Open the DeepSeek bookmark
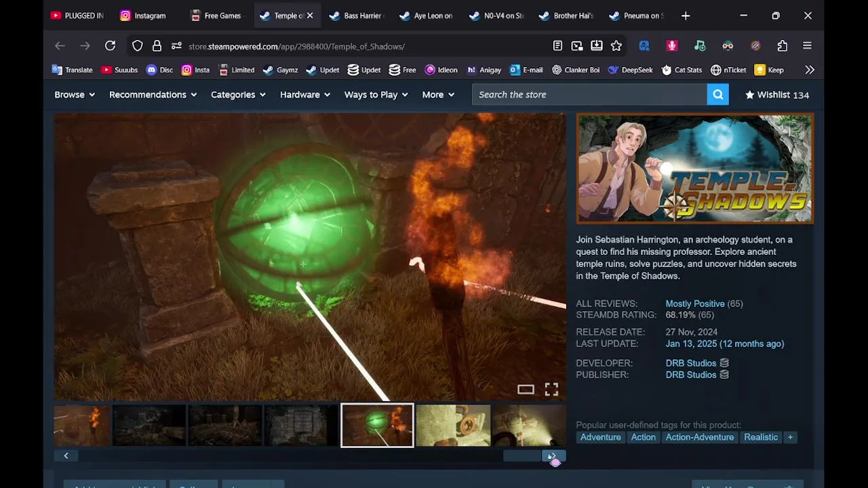 click(630, 70)
